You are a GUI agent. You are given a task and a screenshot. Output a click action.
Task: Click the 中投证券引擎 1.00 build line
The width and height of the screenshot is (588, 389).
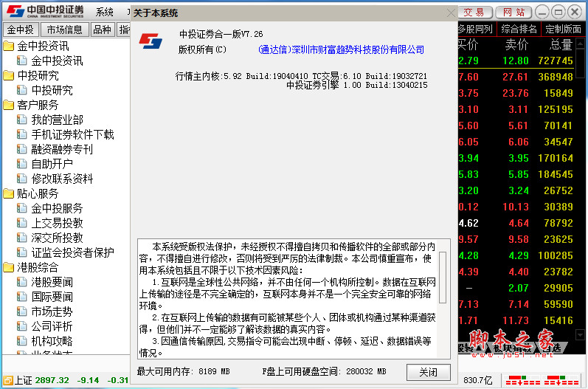(356, 85)
